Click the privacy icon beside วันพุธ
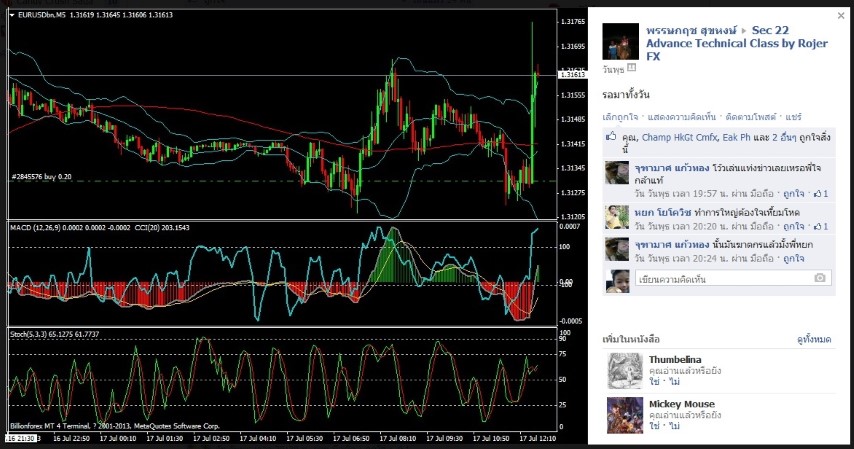Viewport: 854px width, 449px height. 631,68
